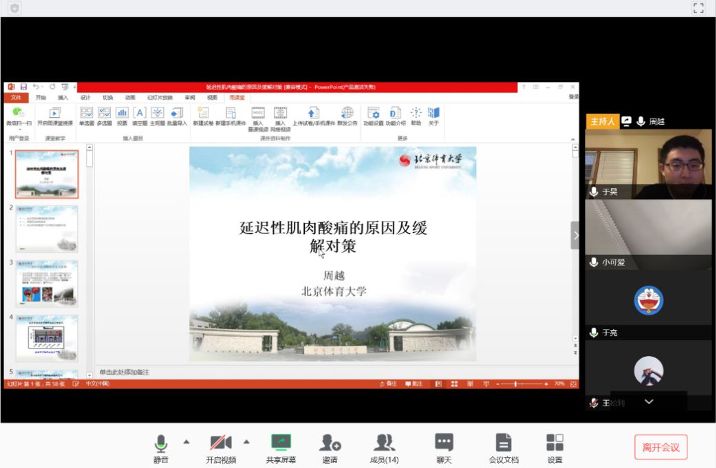Toggle fullscreen icon at top-right corner
The height and width of the screenshot is (468, 716).
[x=699, y=8]
